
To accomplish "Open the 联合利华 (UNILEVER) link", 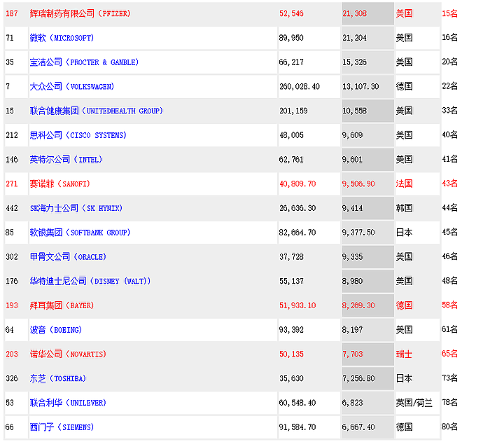I will pos(68,403).
